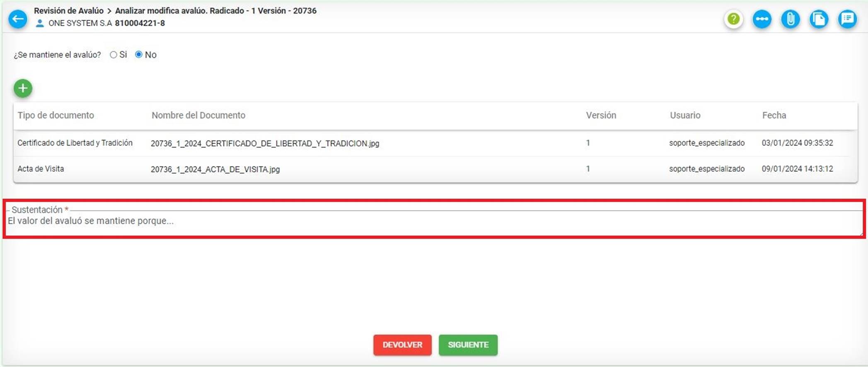Click the Acta de Visita row type cell

pos(41,169)
